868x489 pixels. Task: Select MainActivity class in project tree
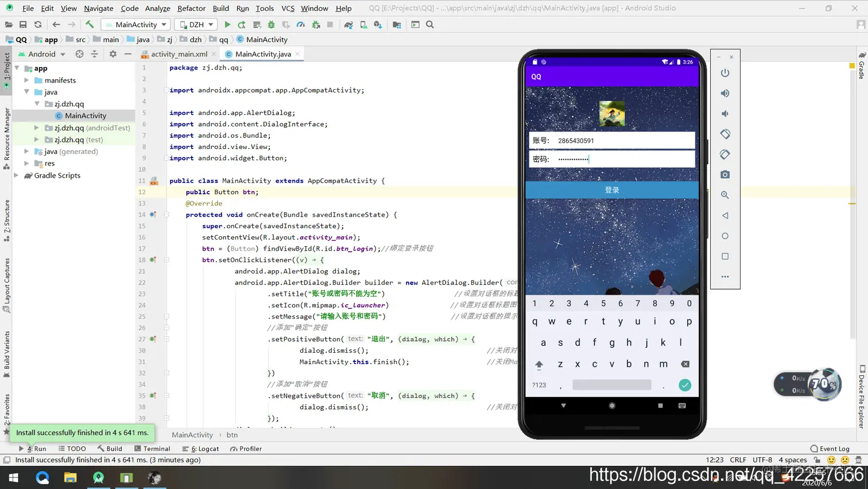coord(85,115)
